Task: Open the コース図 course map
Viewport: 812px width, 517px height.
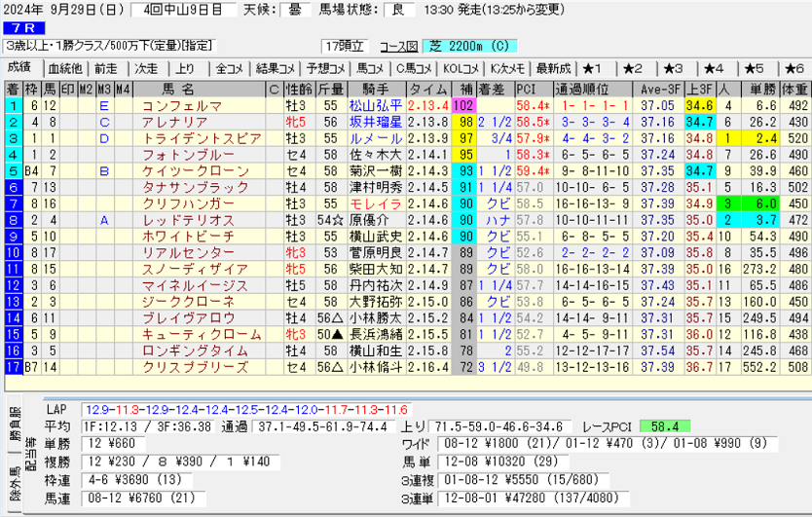Action: tap(398, 46)
